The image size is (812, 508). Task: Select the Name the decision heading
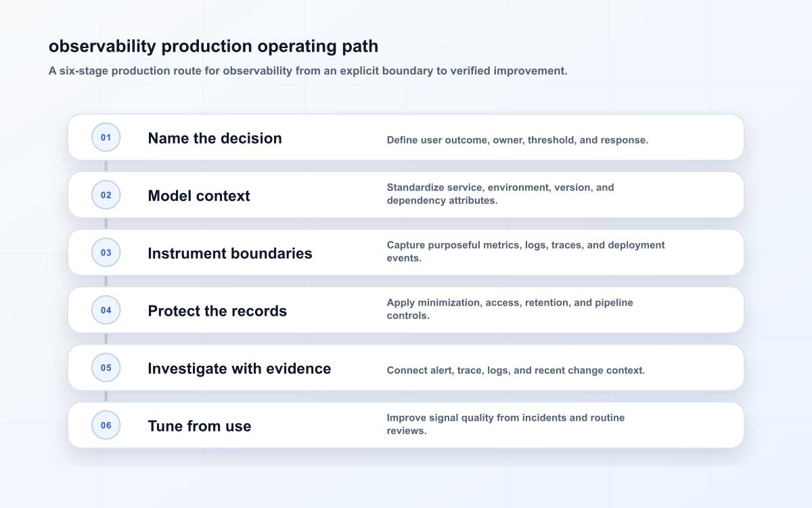215,138
